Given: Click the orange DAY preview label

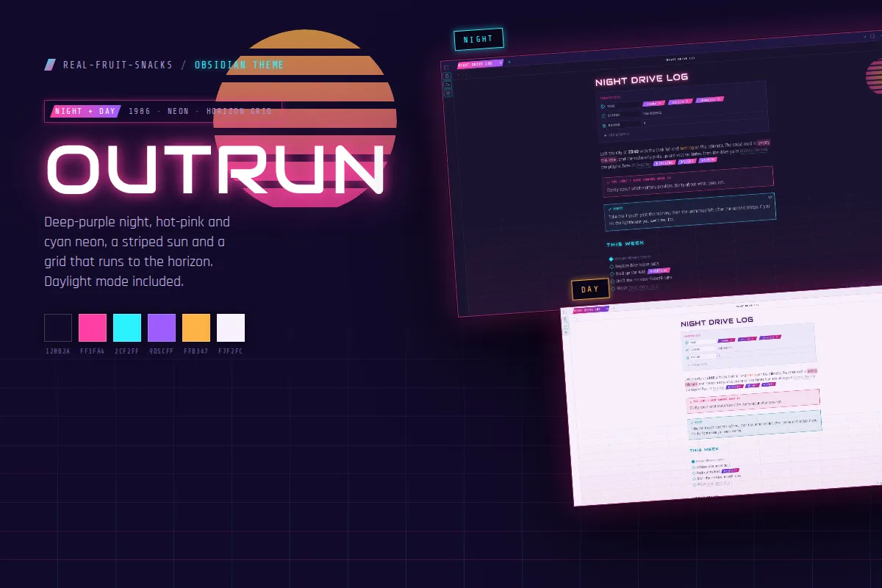Looking at the screenshot, I should tap(590, 290).
